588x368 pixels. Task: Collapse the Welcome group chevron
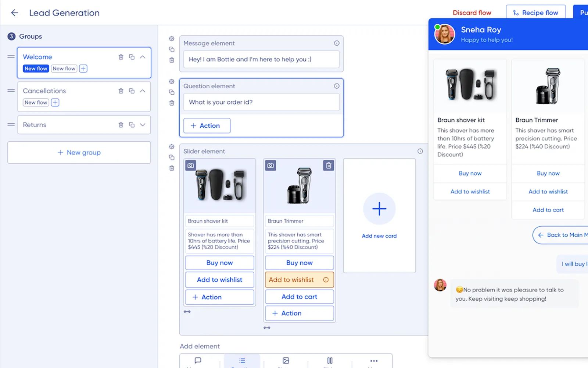pos(143,57)
